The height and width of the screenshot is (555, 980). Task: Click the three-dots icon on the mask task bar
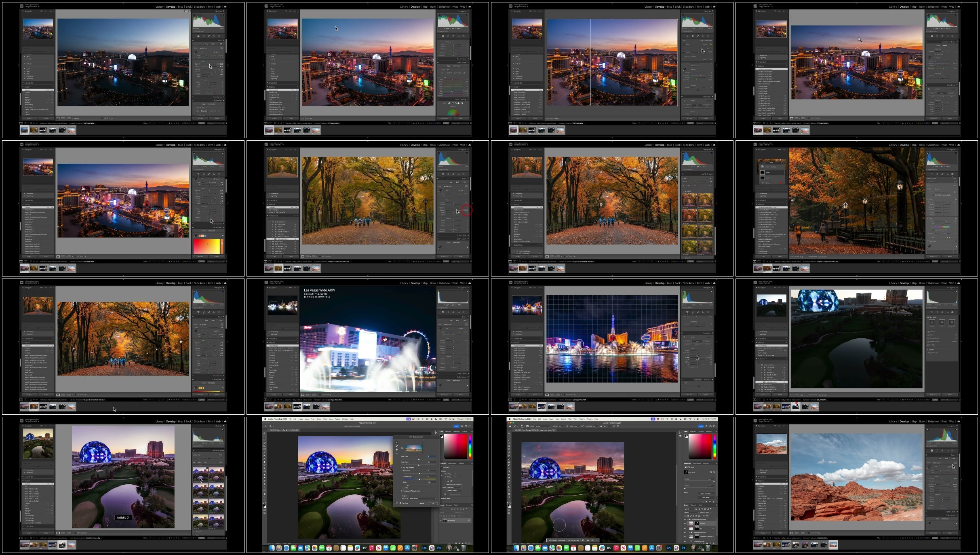click(597, 540)
